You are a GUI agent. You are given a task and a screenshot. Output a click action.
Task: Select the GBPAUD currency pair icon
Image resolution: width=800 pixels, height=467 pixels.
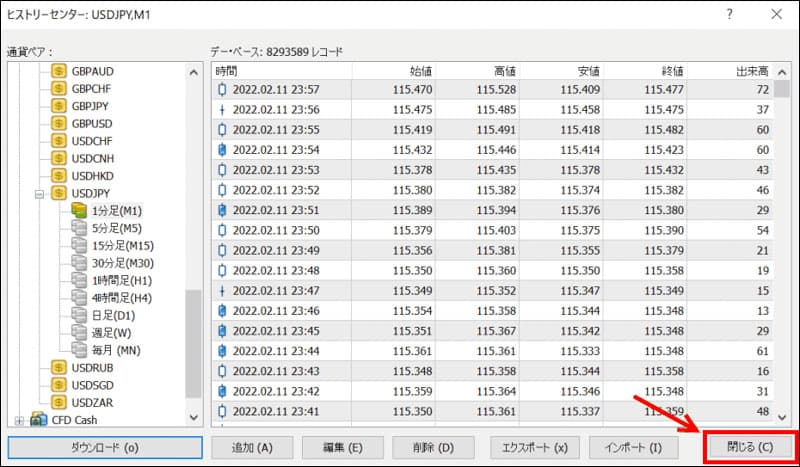pos(59,73)
